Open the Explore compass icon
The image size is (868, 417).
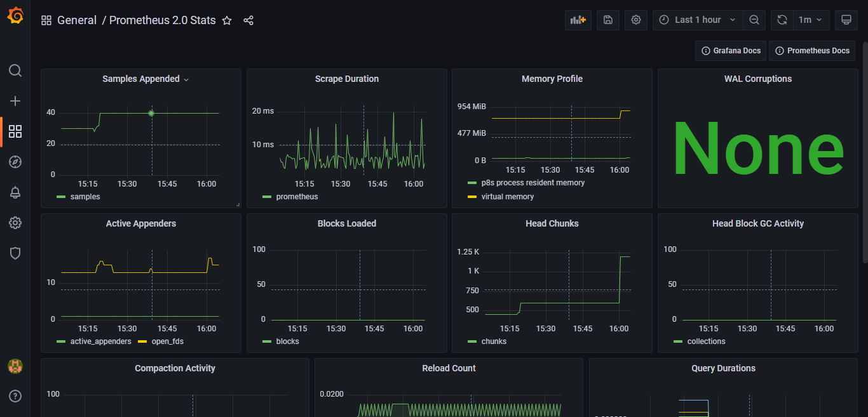15,162
